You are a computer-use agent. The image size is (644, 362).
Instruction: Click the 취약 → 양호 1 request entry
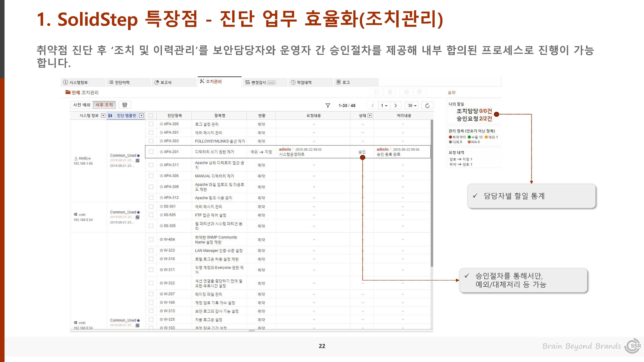[461, 164]
